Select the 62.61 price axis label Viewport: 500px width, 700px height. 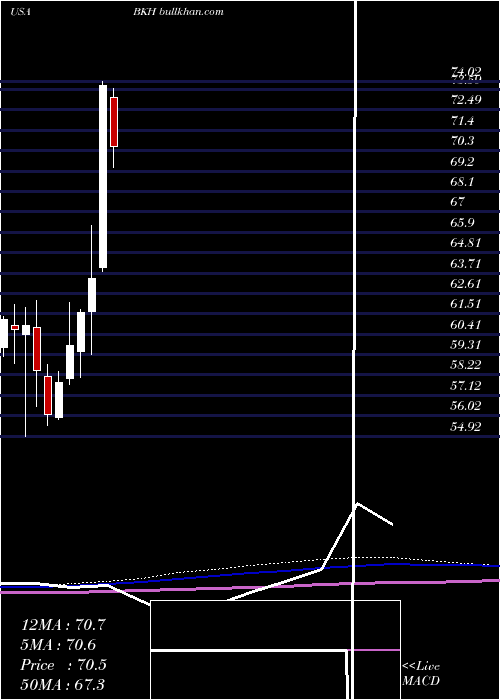click(x=466, y=283)
